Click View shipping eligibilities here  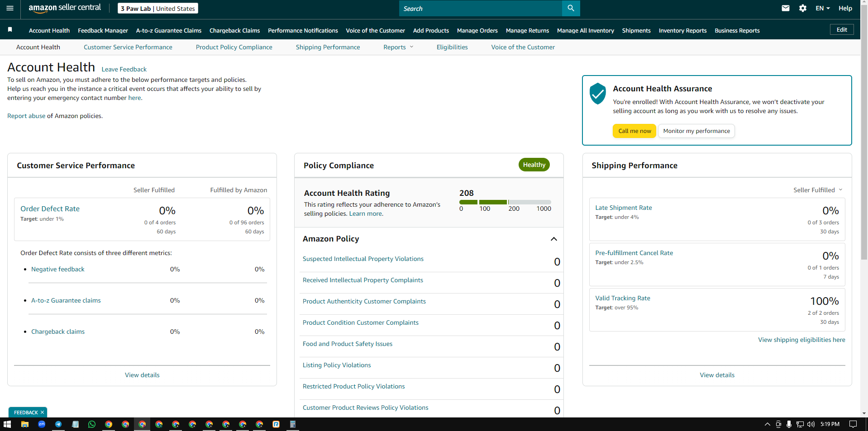point(801,340)
